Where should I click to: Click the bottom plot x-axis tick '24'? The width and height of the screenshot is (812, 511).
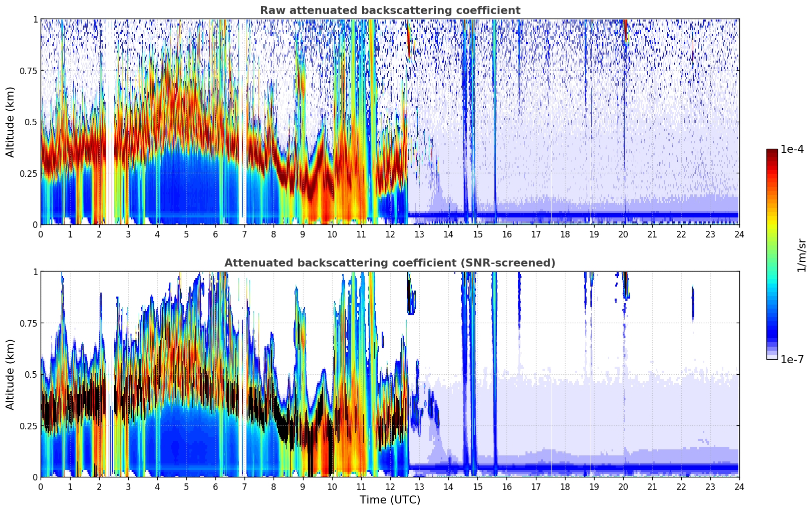(x=739, y=486)
